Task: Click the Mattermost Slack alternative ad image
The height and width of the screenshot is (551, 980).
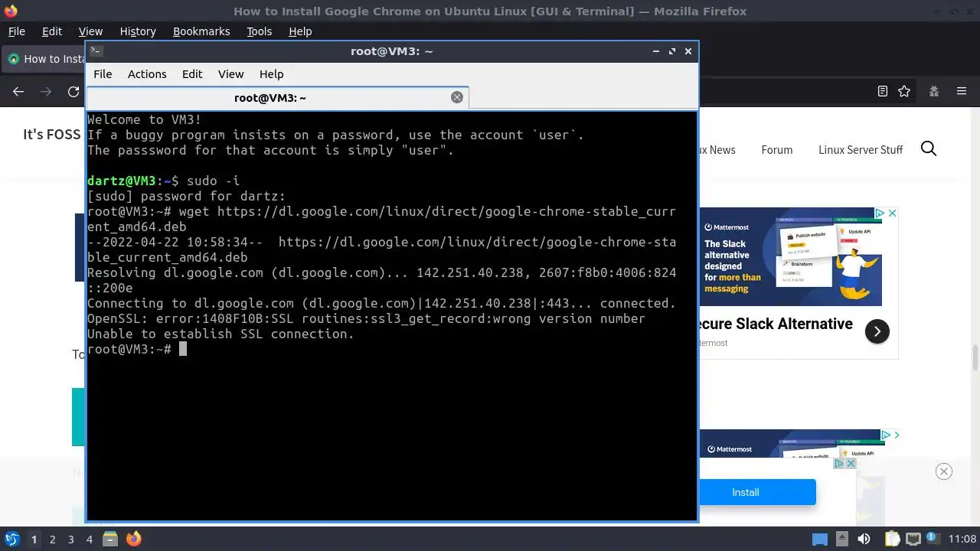Action: click(791, 257)
